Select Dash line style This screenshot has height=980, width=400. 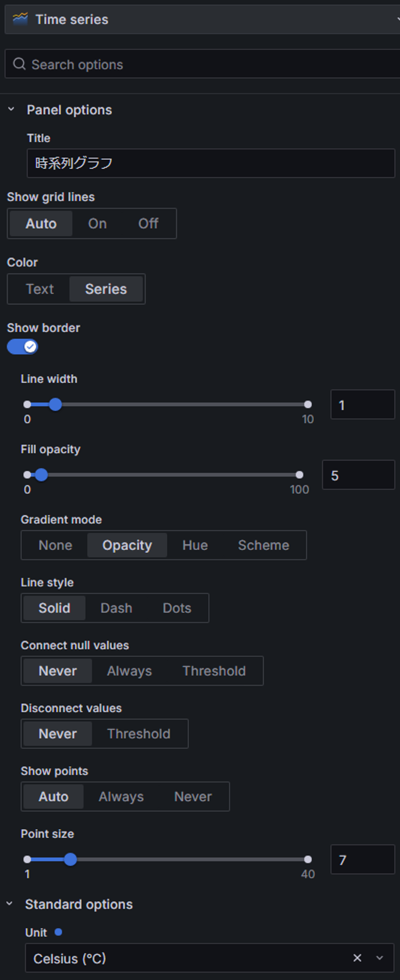coord(116,608)
